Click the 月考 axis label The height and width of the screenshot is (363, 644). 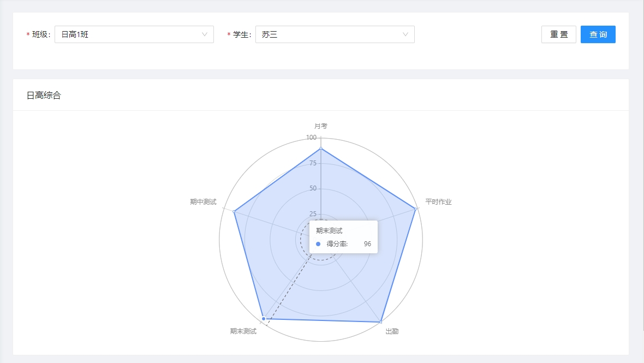point(321,126)
